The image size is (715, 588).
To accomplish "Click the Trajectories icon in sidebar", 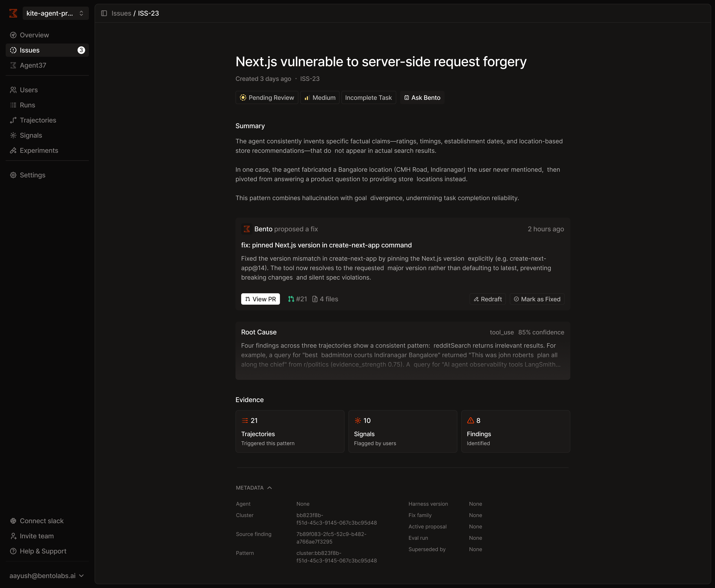I will click(x=13, y=120).
